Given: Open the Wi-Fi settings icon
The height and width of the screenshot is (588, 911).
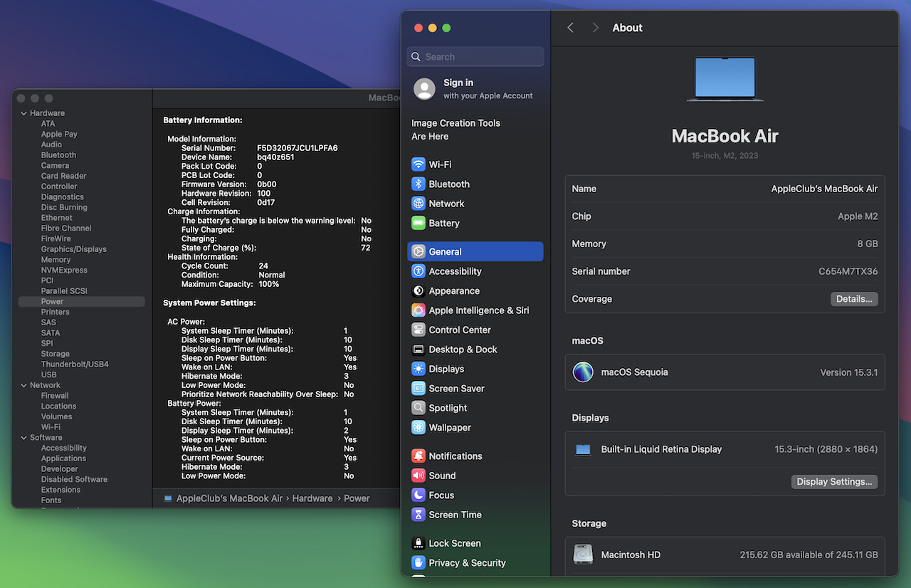Looking at the screenshot, I should pyautogui.click(x=418, y=164).
